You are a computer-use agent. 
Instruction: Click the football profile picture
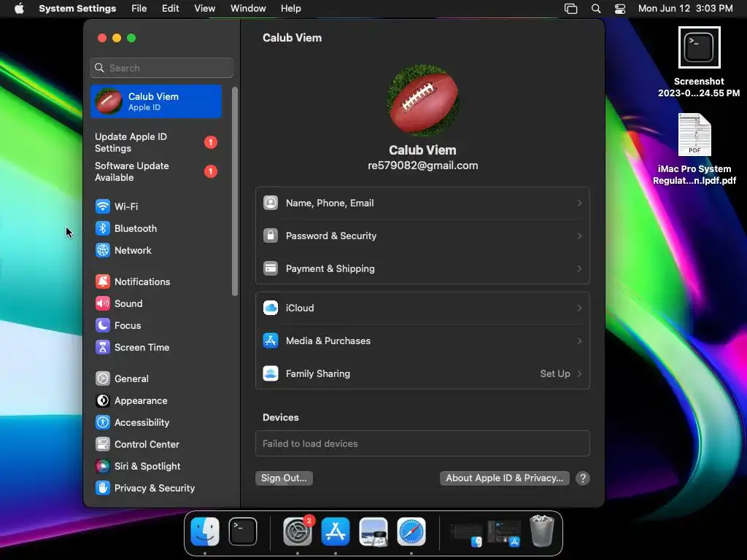point(422,101)
